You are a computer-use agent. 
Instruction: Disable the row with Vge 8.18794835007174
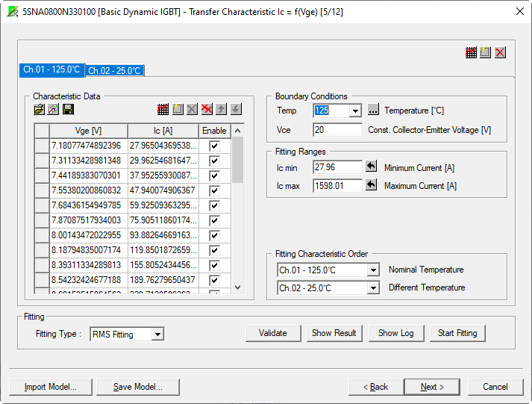214,249
